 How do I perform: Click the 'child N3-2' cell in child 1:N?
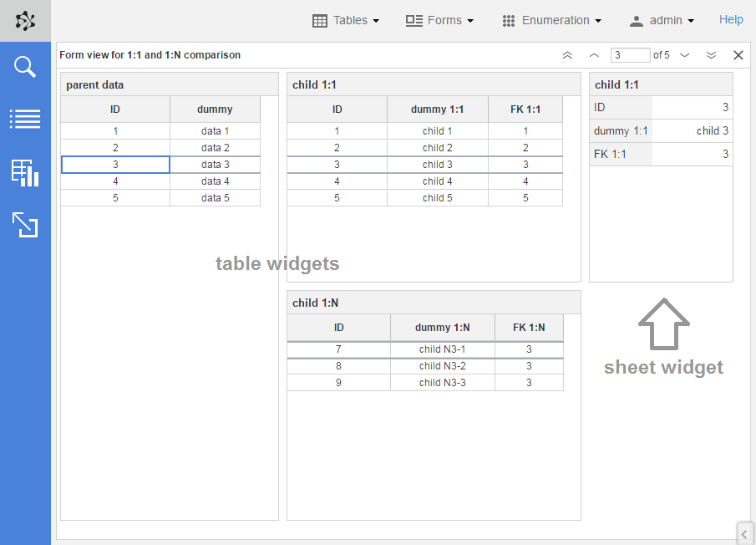pyautogui.click(x=443, y=365)
